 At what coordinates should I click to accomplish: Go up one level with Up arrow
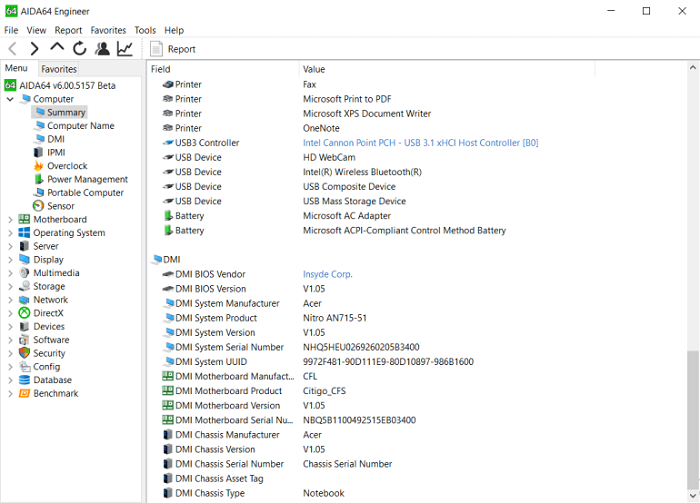57,48
